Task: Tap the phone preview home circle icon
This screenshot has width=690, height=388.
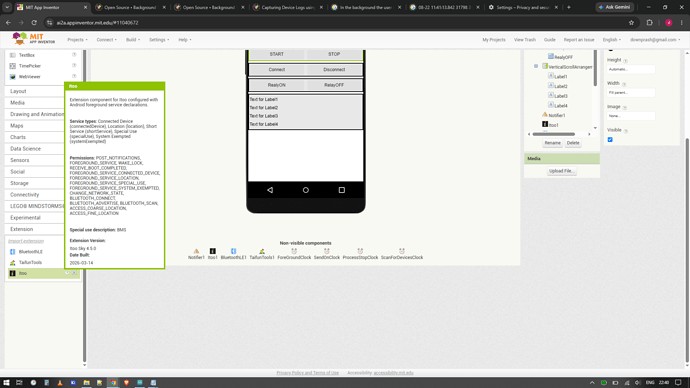Action: pyautogui.click(x=305, y=190)
